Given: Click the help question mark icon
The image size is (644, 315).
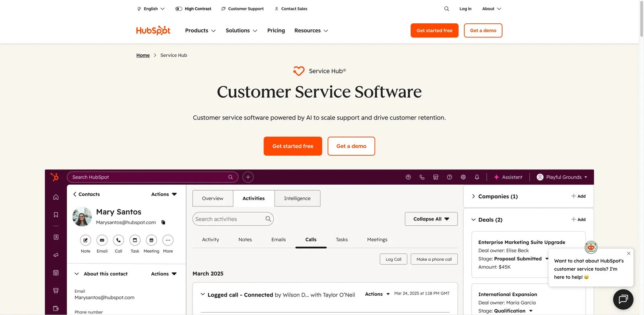Looking at the screenshot, I should coord(450,177).
